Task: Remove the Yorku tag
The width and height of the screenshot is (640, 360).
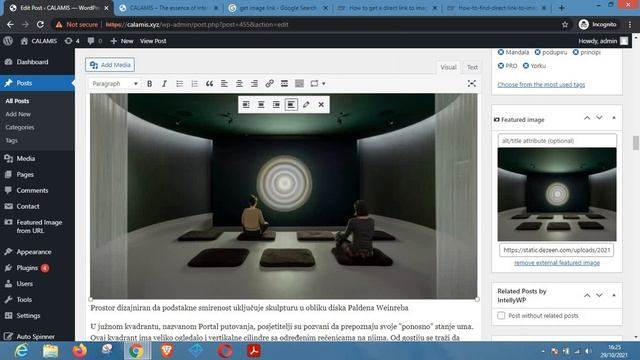Action: coord(526,66)
